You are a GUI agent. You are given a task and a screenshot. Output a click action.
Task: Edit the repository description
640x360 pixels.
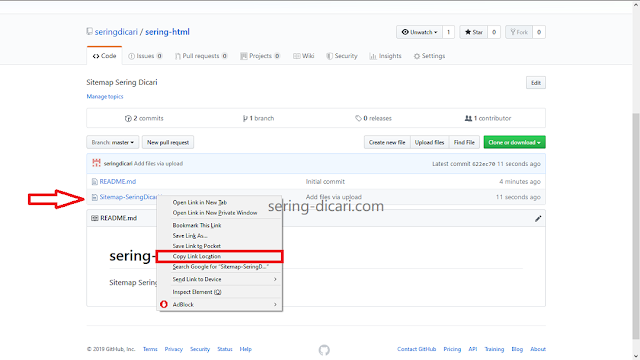point(536,82)
